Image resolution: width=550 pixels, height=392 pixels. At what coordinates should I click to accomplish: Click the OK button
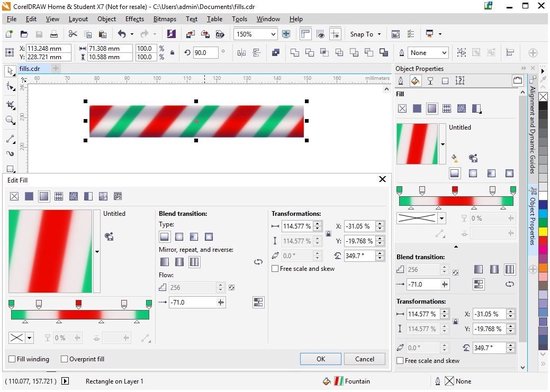click(321, 359)
